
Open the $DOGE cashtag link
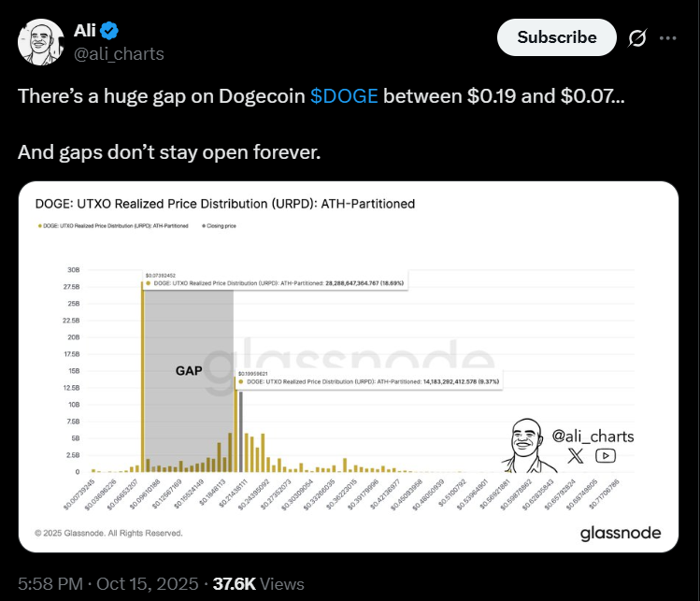pos(344,97)
